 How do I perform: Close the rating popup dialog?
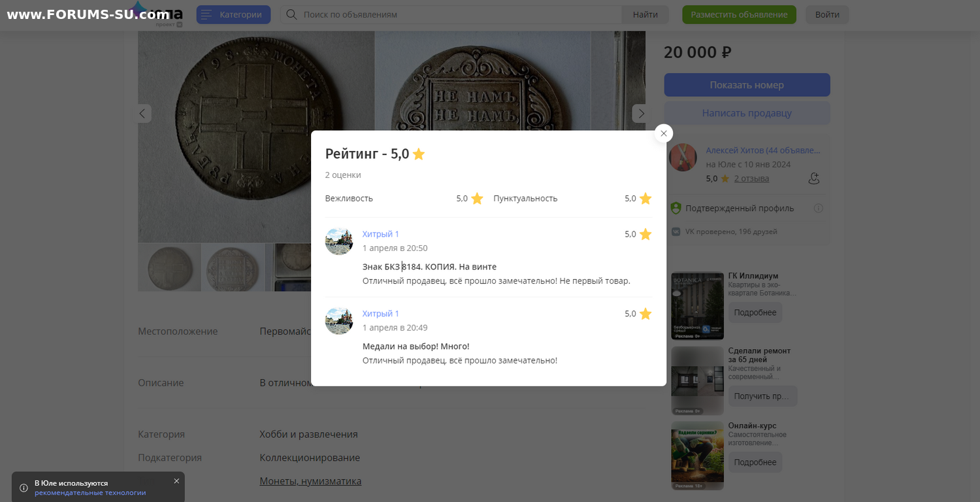click(x=663, y=133)
